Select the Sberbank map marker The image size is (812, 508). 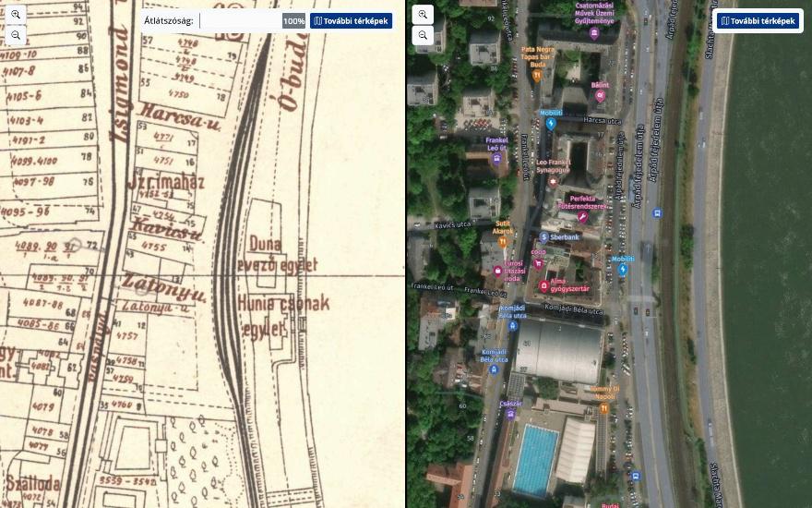[543, 236]
